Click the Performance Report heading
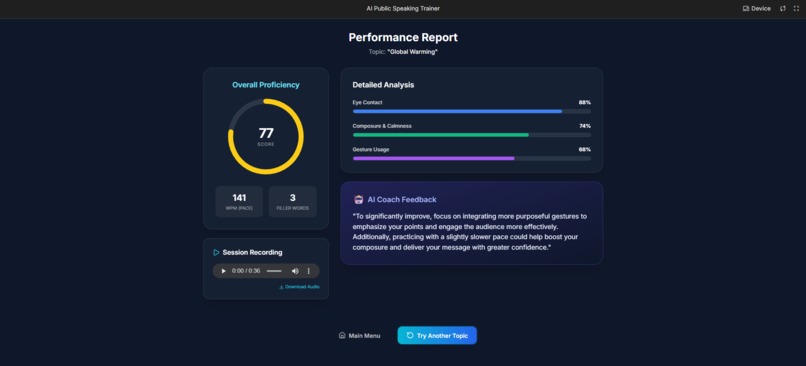The height and width of the screenshot is (366, 806). point(403,38)
